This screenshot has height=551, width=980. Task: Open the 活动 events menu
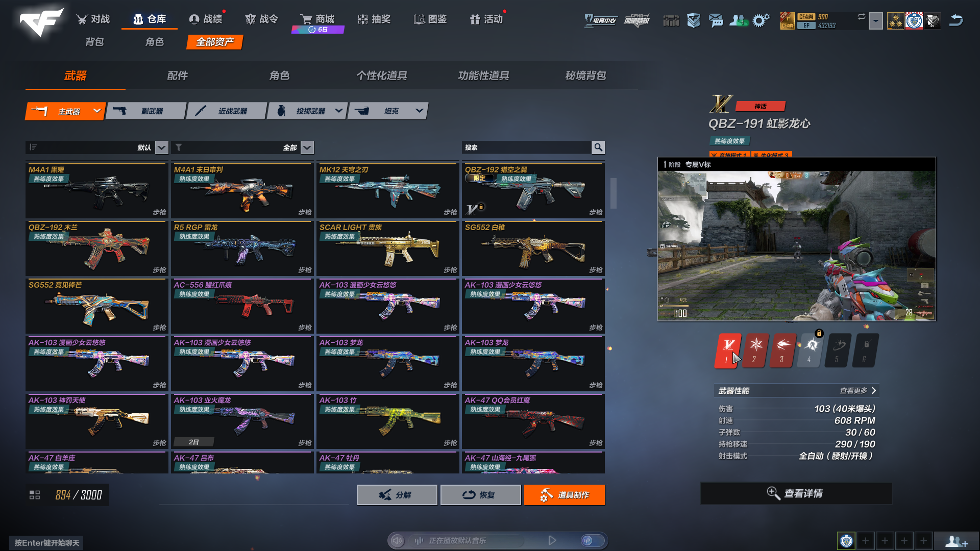(x=486, y=19)
